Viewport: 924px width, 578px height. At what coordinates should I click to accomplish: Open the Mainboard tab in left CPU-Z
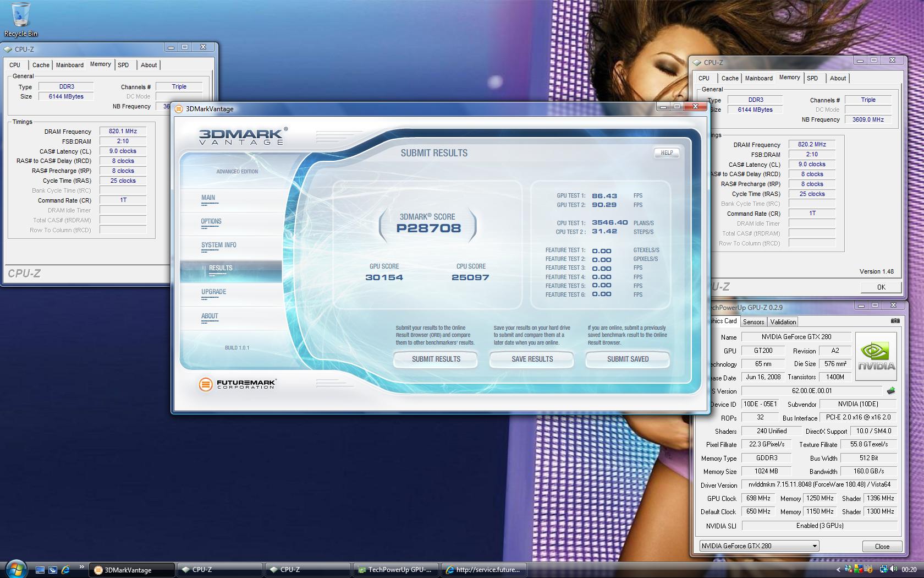[x=70, y=65]
